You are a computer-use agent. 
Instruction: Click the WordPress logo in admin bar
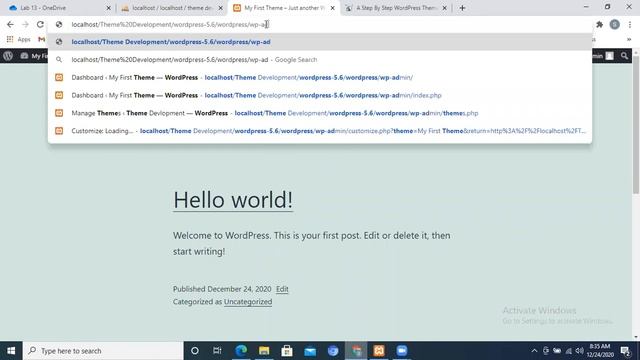(x=8, y=56)
